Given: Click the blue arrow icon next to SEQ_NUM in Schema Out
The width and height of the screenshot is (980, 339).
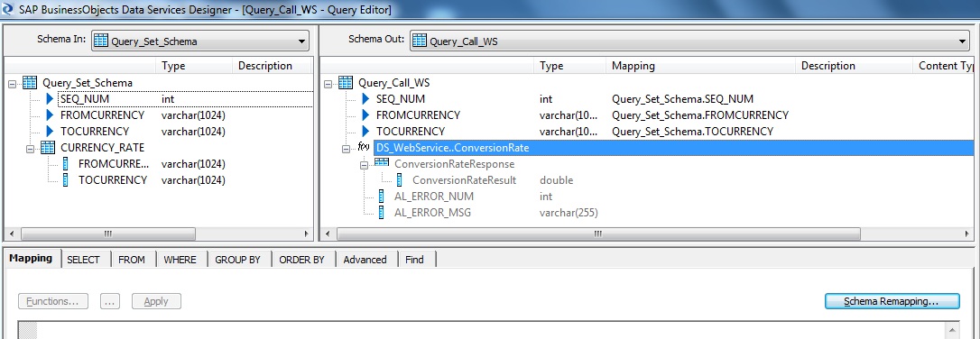Looking at the screenshot, I should (366, 98).
